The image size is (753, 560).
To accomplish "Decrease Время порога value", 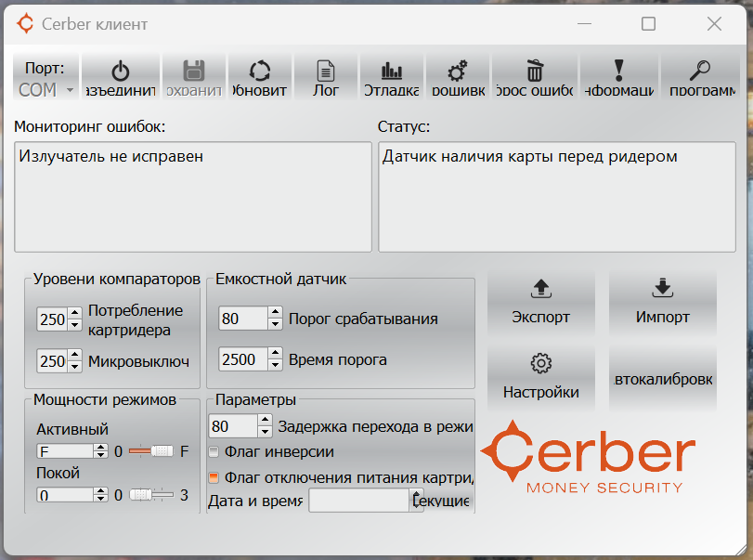I will tap(275, 365).
